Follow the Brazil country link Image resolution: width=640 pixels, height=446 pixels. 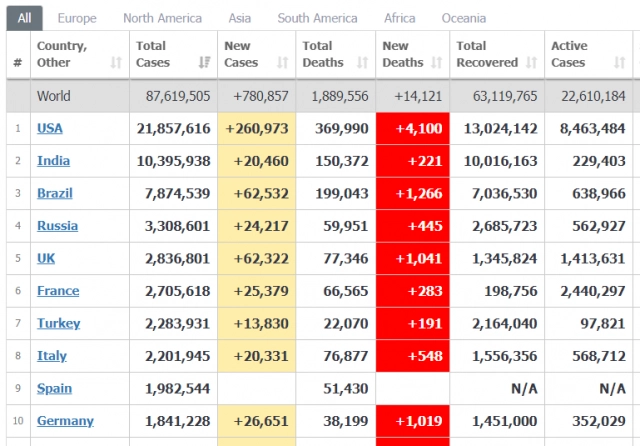tap(53, 193)
